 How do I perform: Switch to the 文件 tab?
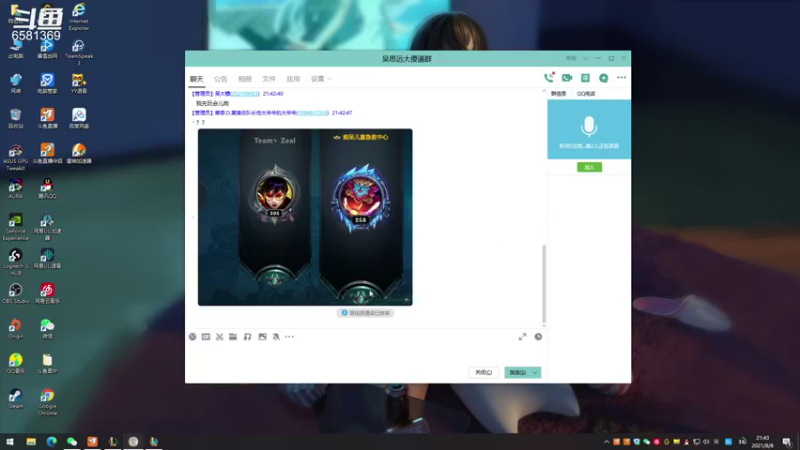tap(269, 79)
